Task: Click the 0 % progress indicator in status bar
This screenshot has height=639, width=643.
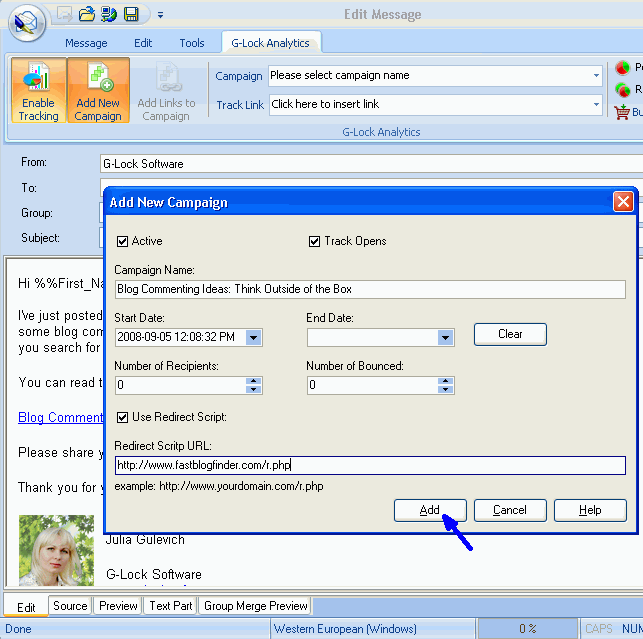Action: (x=527, y=628)
